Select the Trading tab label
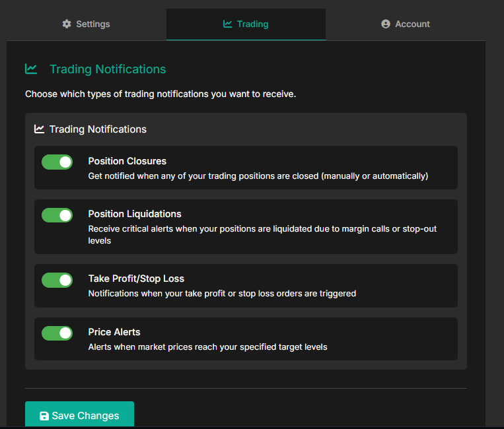This screenshot has height=429, width=504. pyautogui.click(x=252, y=24)
